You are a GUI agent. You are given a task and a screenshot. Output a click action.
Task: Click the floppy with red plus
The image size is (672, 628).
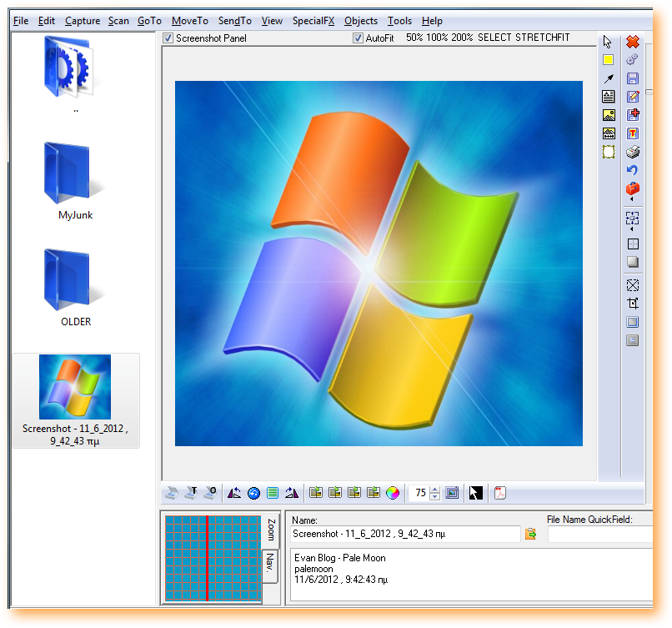tap(633, 114)
